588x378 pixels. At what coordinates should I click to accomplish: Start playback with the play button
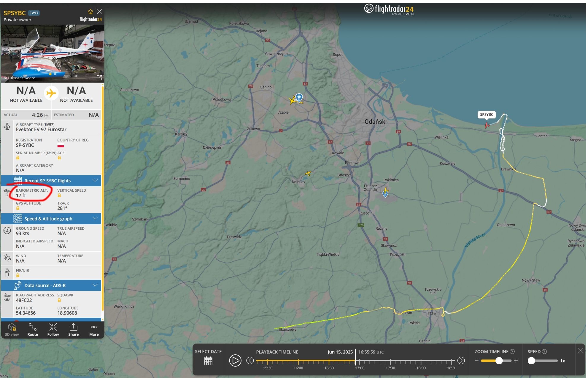pyautogui.click(x=235, y=360)
